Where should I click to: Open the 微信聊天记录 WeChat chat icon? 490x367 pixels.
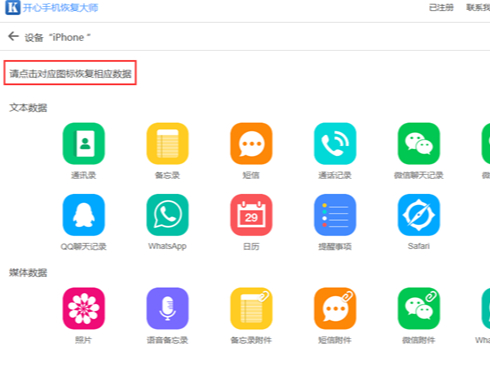(x=419, y=143)
